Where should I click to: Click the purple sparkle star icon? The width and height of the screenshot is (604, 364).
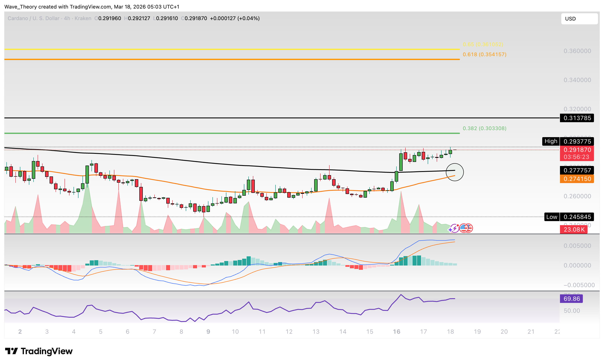pyautogui.click(x=450, y=230)
